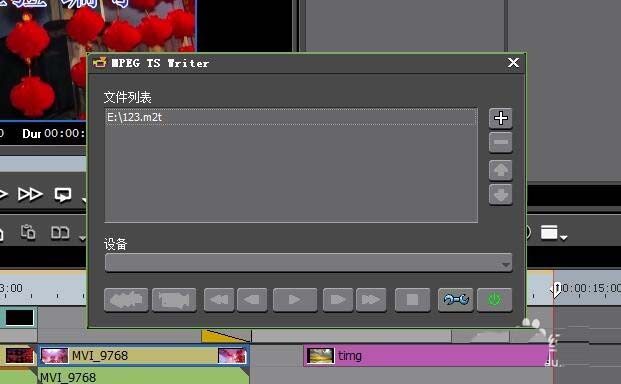Click the first capture icon in the transport row
This screenshot has height=384, width=621.
pyautogui.click(x=126, y=300)
